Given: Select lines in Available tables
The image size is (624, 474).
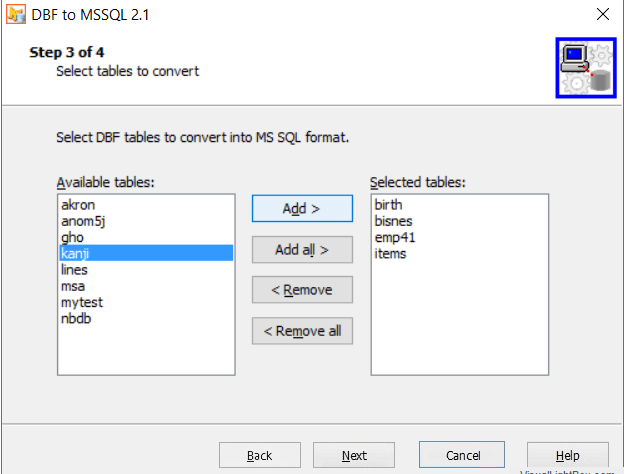Looking at the screenshot, I should pos(146,270).
